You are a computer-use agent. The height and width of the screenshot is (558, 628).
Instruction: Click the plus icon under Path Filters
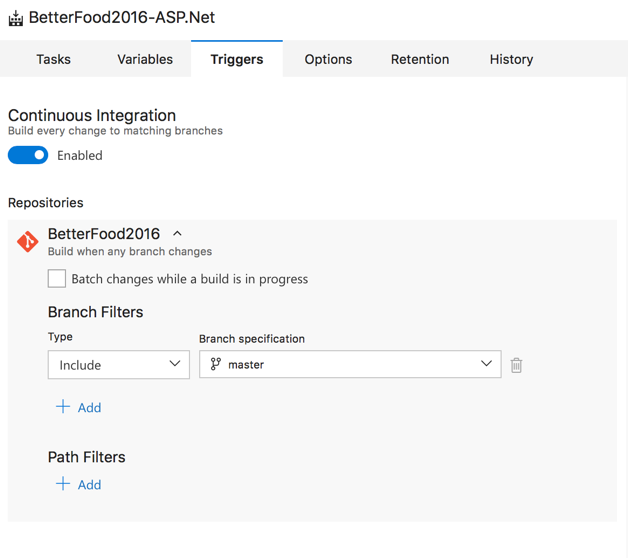(63, 483)
